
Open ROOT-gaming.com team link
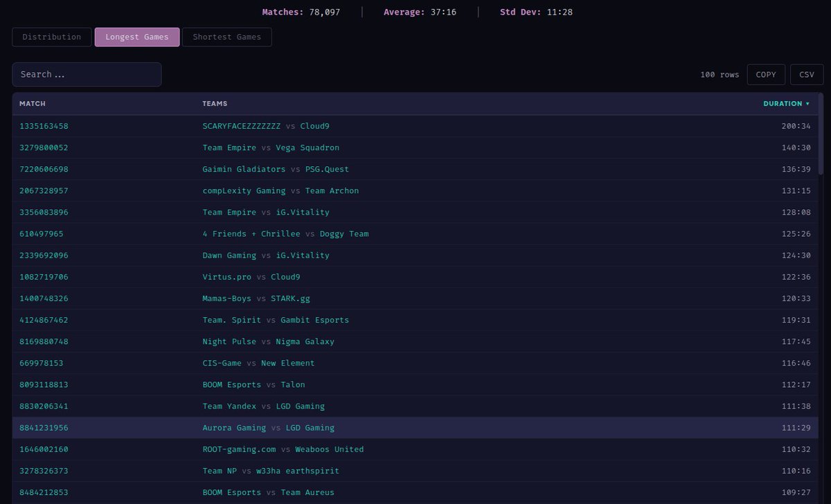point(239,449)
